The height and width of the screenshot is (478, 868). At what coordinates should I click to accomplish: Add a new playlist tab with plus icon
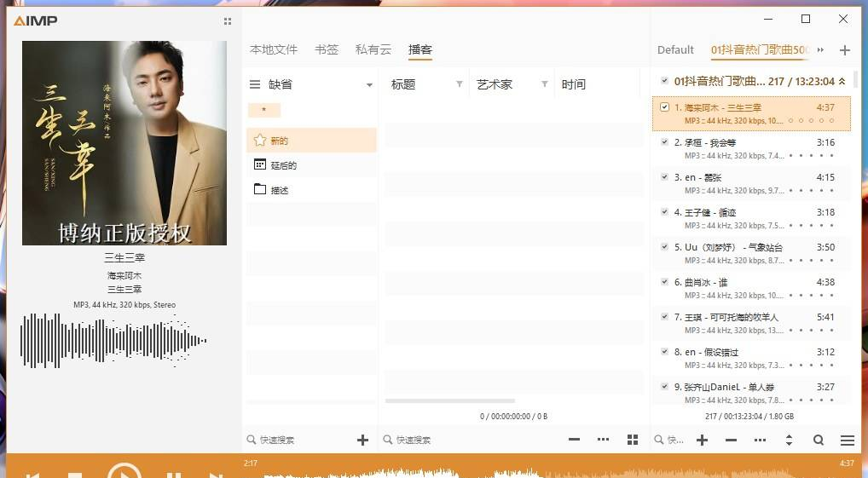tap(845, 50)
